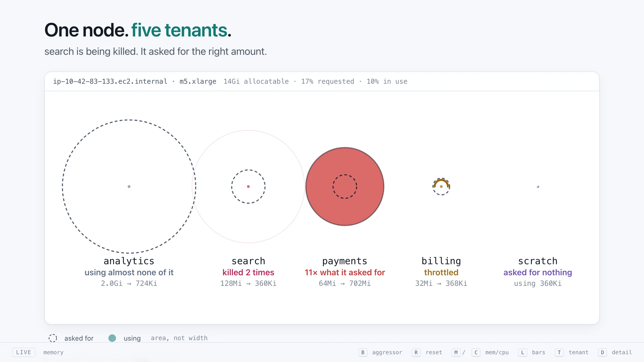Click the R reset shortcut key
The height and width of the screenshot is (362, 644).
[416, 353]
